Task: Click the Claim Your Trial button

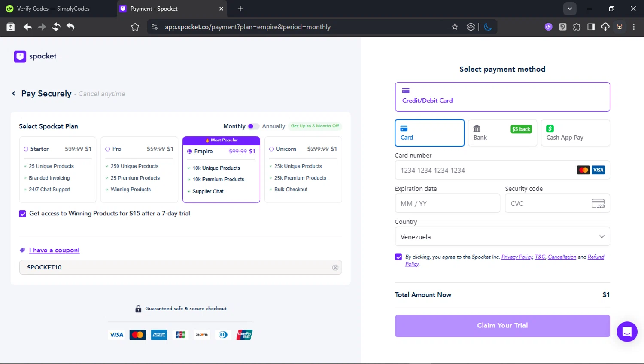Action: pos(502,326)
